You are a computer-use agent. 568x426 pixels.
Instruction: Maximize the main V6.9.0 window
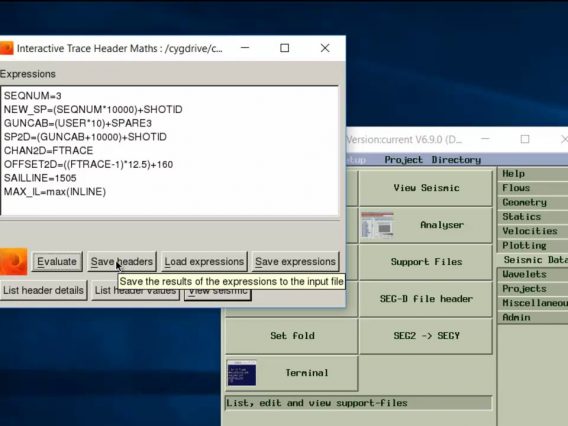pyautogui.click(x=525, y=139)
